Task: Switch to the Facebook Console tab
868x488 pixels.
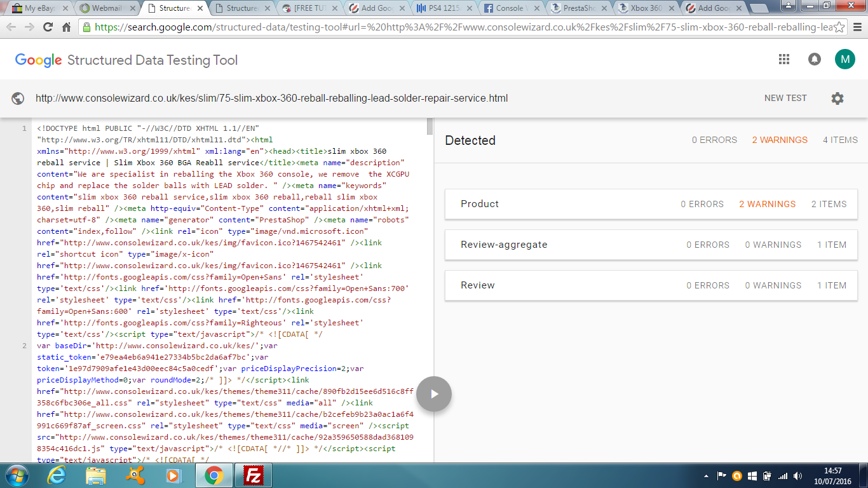Action: 513,8
